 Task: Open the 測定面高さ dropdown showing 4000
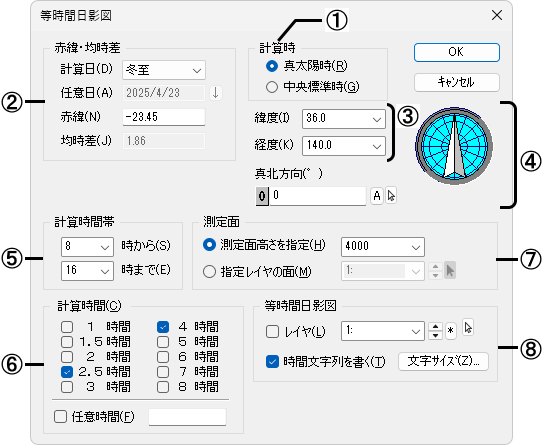tap(383, 247)
